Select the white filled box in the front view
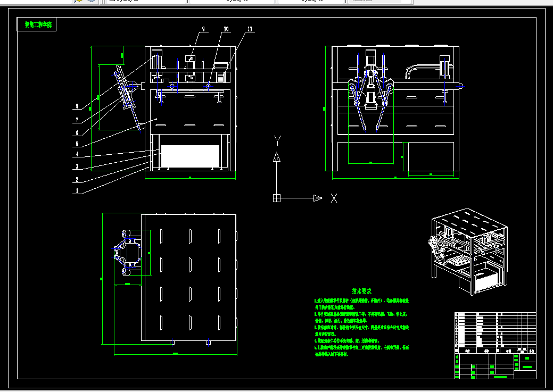This screenshot has width=553, height=392. point(190,156)
